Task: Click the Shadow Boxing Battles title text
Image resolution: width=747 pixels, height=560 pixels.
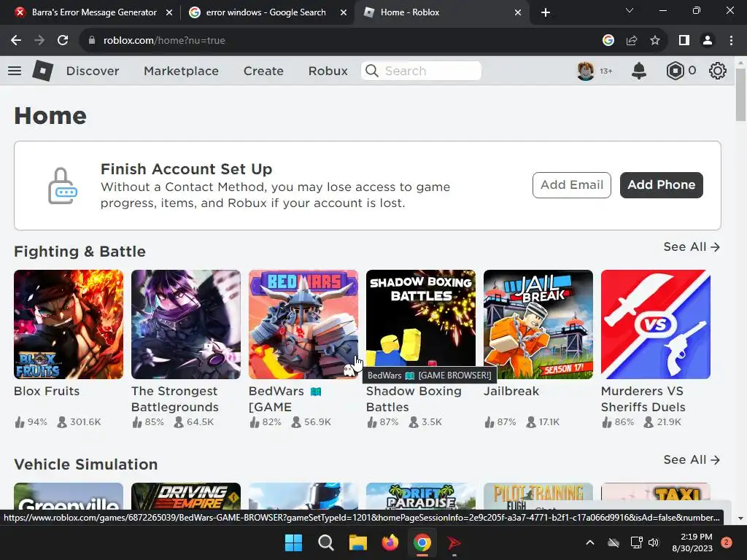Action: pyautogui.click(x=414, y=399)
